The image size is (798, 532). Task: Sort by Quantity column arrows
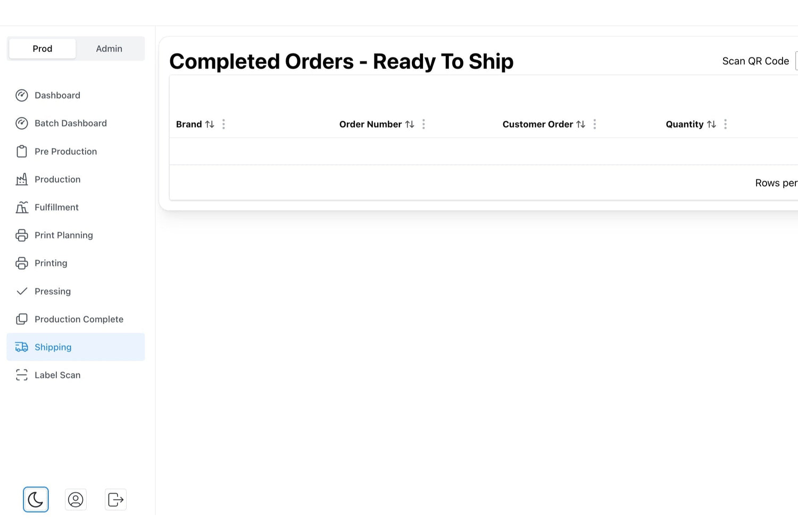pos(711,124)
